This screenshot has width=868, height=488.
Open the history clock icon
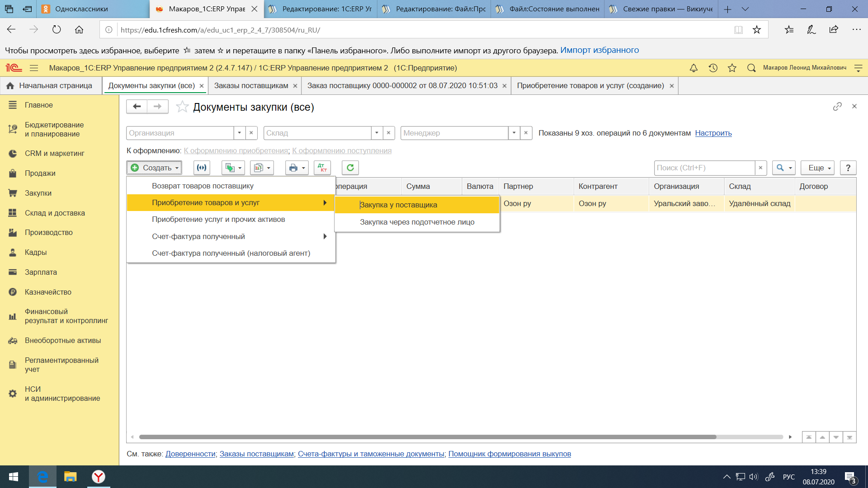(713, 68)
